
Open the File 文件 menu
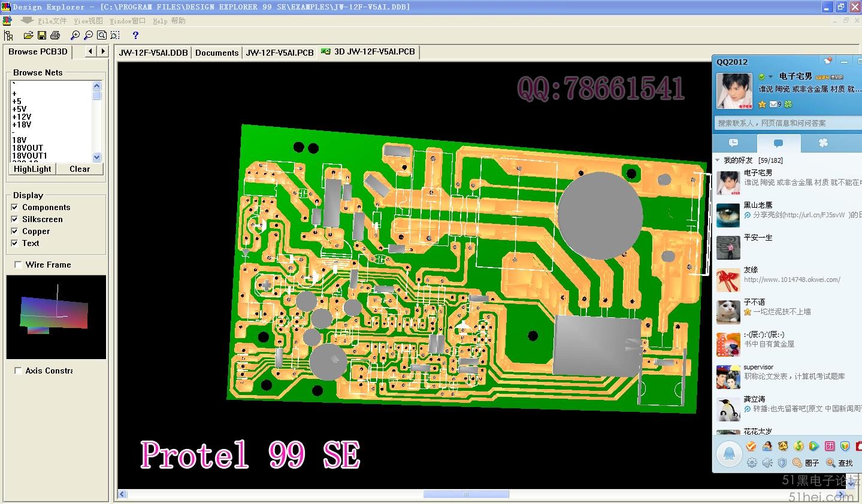point(52,21)
